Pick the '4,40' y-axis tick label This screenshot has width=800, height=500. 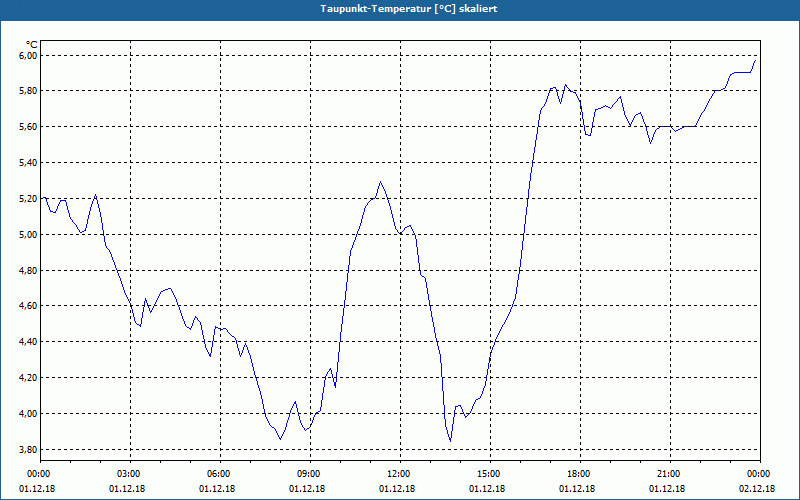pyautogui.click(x=27, y=341)
